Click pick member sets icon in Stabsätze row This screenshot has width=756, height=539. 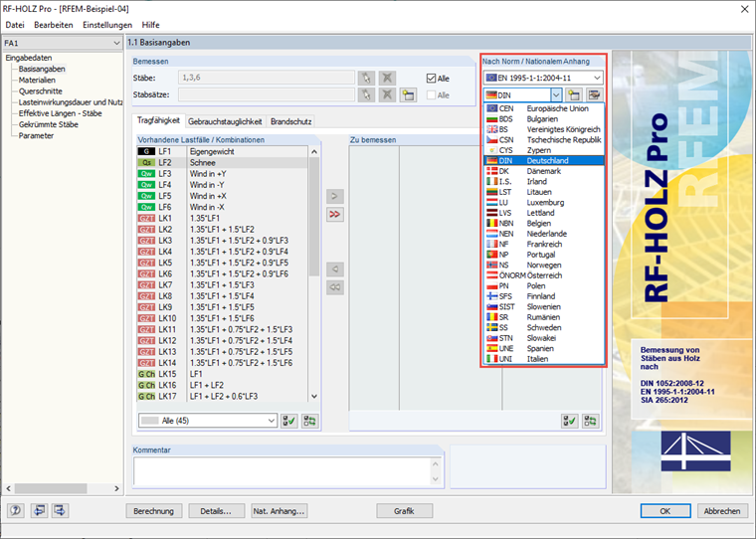[366, 95]
